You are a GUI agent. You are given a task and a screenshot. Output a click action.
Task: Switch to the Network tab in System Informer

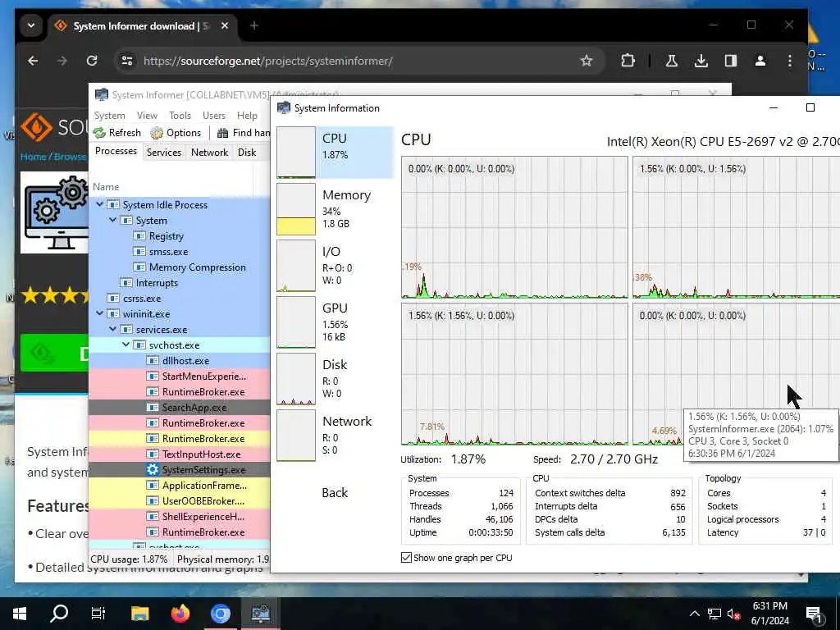(x=209, y=152)
